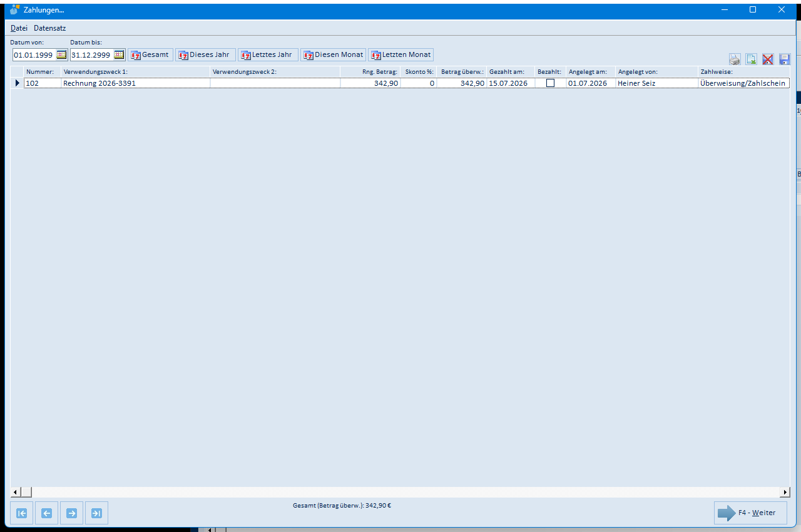Viewport: 801px width, 532px height.
Task: Jump to the first record
Action: click(x=22, y=513)
